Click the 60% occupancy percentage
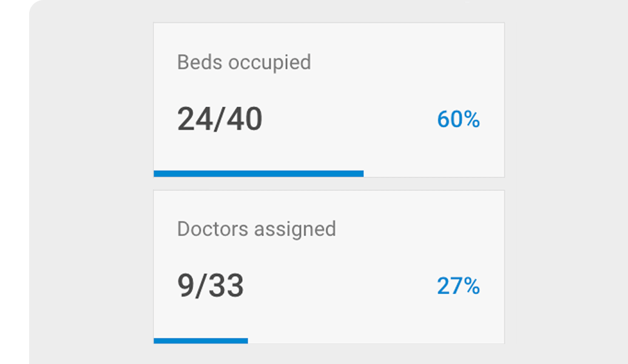This screenshot has width=628, height=364. [x=458, y=120]
